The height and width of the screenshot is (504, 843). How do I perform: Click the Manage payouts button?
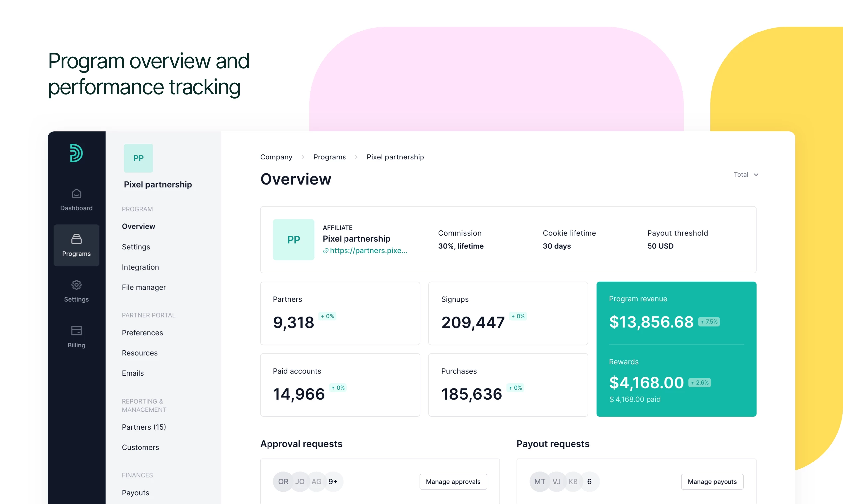coord(712,481)
